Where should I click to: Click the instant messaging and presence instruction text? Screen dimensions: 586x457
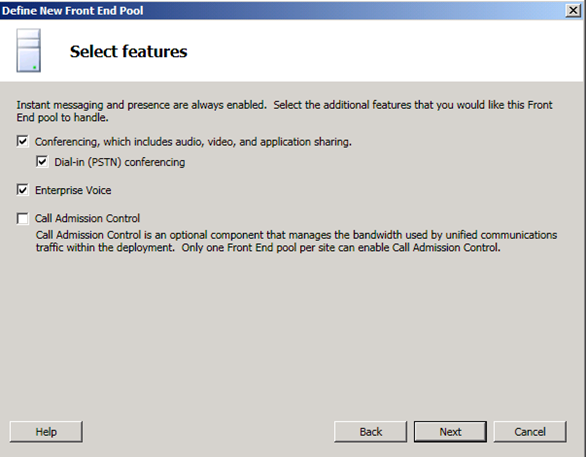click(284, 111)
